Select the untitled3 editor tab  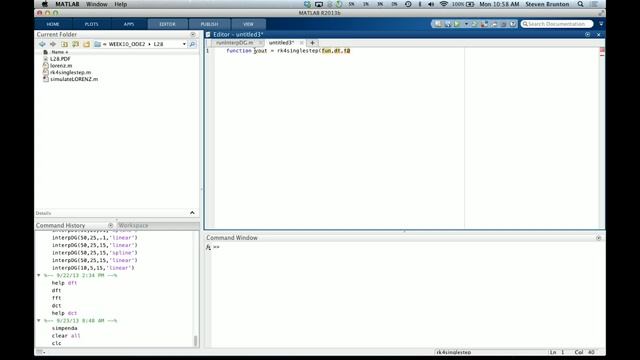tap(281, 42)
